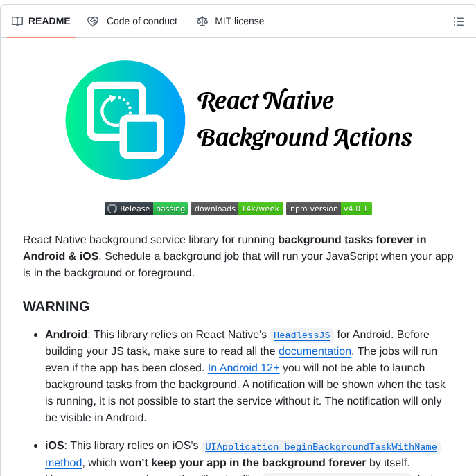Screen dimensions: 476x476
Task: Click 'React Native Background Actions' title text
Action: (305, 119)
